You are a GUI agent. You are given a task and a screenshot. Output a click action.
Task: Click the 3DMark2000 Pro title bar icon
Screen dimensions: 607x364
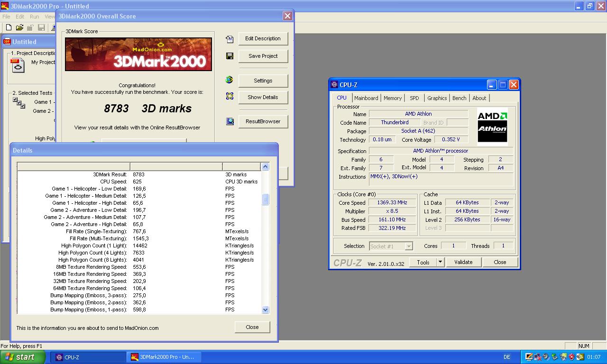coord(5,6)
